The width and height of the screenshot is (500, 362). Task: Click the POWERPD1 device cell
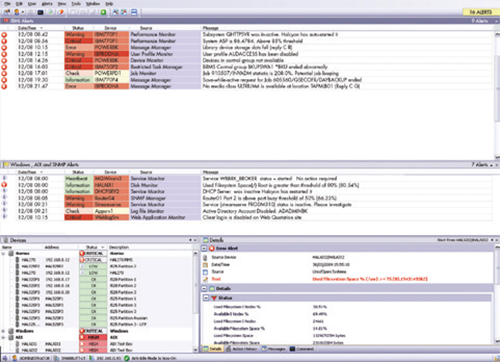pyautogui.click(x=111, y=73)
